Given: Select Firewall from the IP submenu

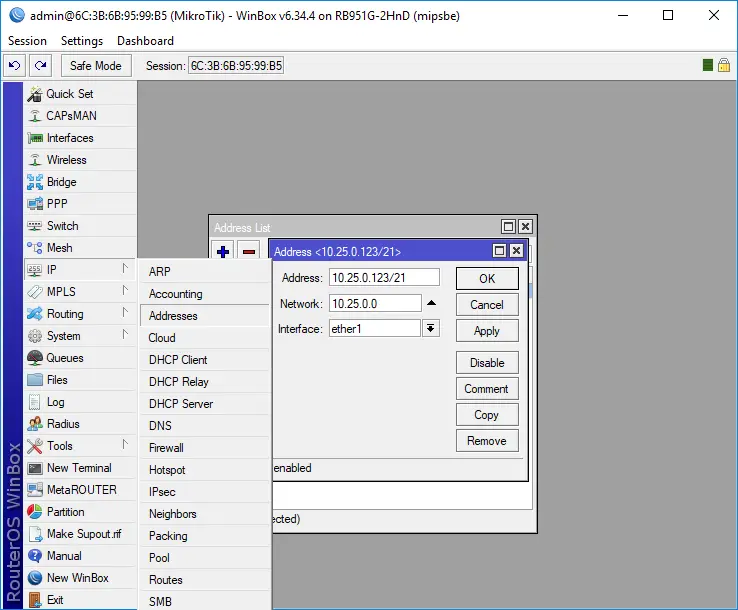Looking at the screenshot, I should coord(205,448).
